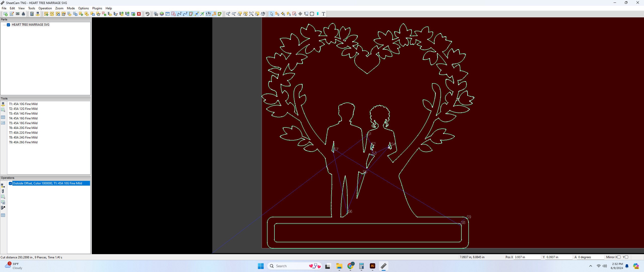Open the Mode menu

71,8
